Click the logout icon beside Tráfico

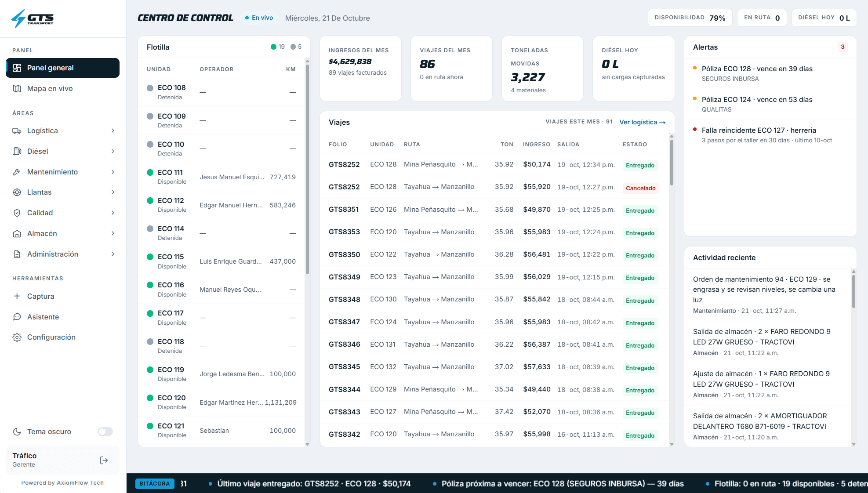point(104,460)
